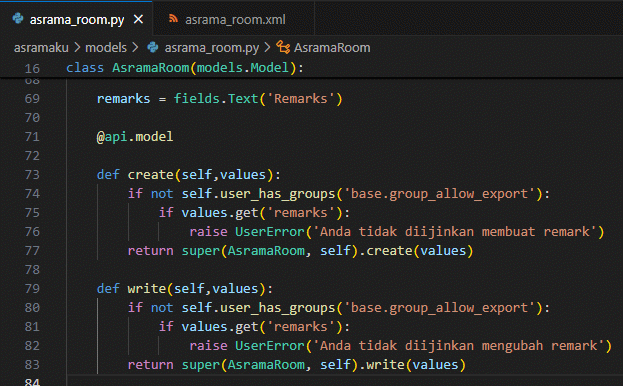Click the empty line 78 number
The image size is (623, 386).
[32, 270]
